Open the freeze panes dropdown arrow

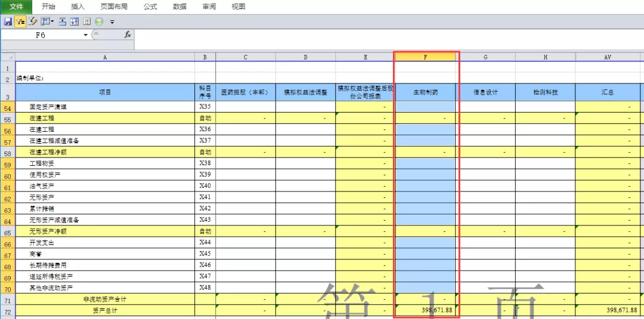(x=52, y=21)
